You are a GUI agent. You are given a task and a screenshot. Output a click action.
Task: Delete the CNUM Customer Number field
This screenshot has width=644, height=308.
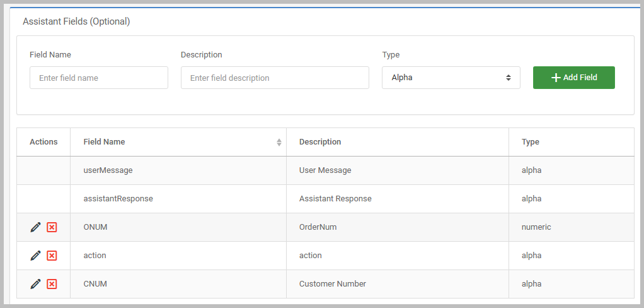click(x=52, y=284)
